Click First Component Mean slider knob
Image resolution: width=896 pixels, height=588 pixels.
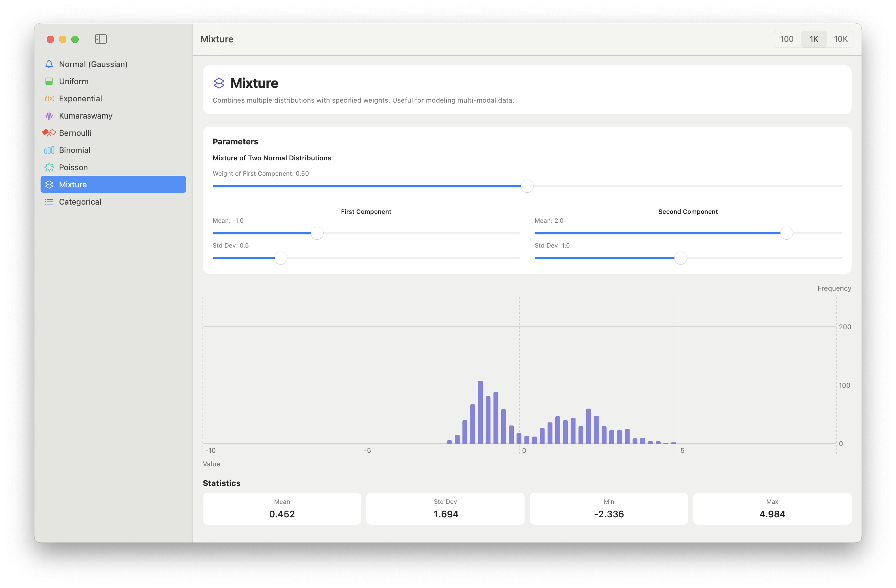tap(317, 233)
